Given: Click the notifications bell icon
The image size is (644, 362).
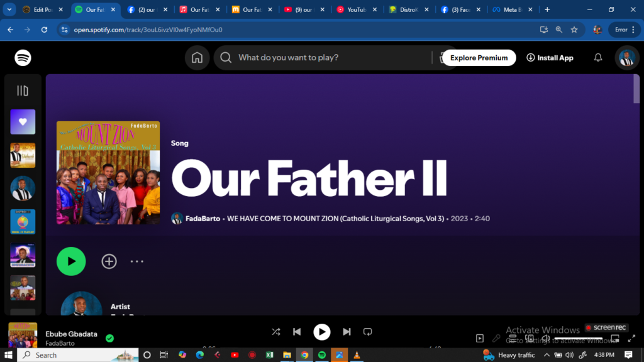Looking at the screenshot, I should tap(597, 57).
